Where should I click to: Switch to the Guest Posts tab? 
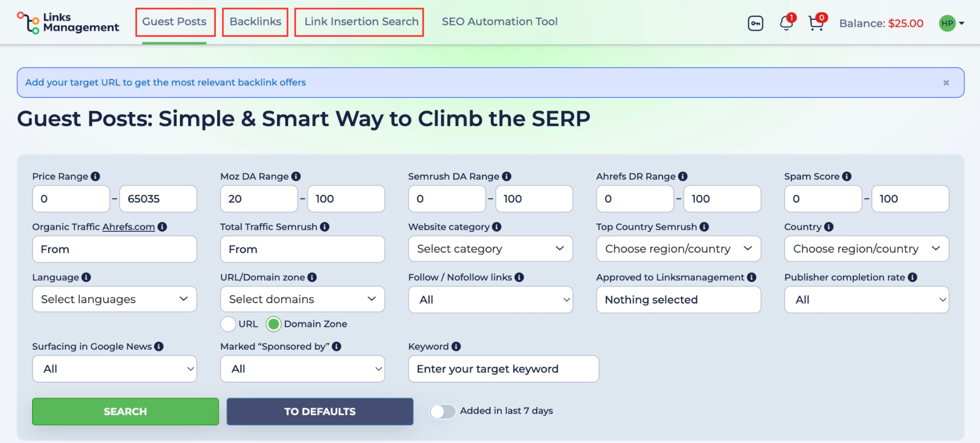[x=174, y=22]
